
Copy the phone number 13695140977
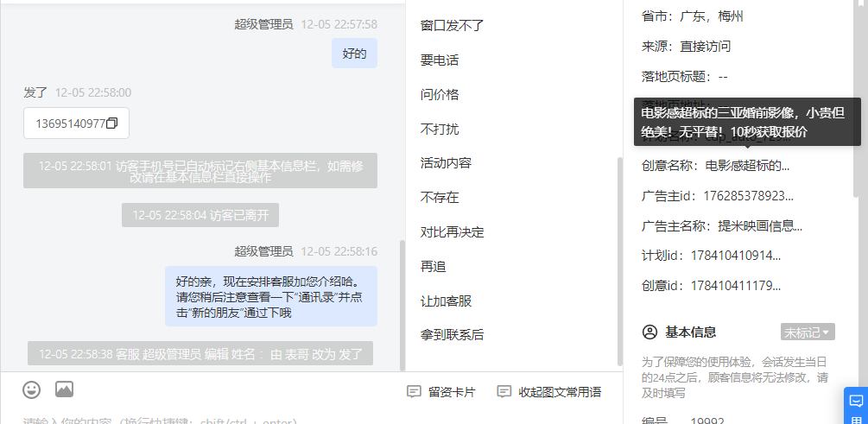click(111, 123)
